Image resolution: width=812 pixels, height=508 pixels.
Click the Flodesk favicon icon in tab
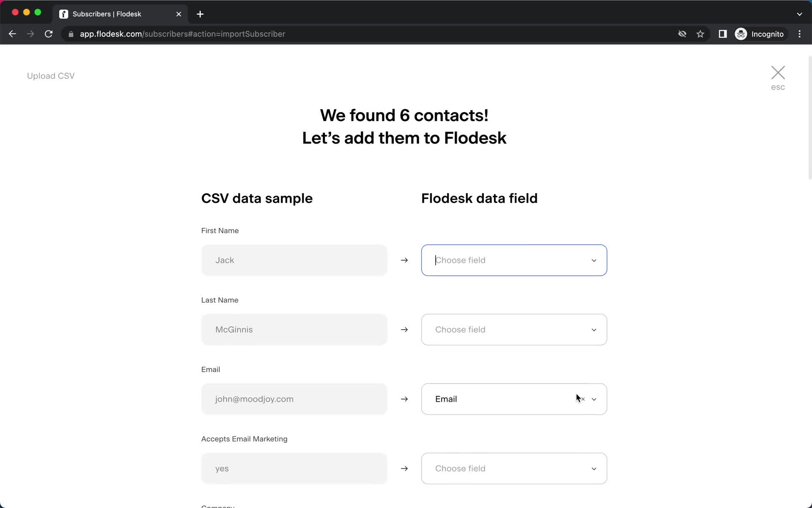tap(63, 14)
